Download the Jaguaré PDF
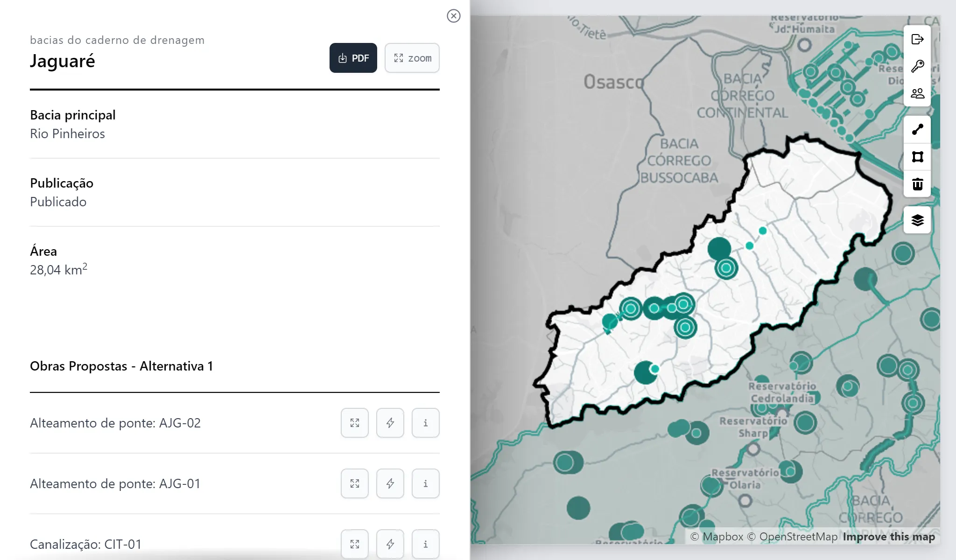956x560 pixels. click(x=353, y=58)
